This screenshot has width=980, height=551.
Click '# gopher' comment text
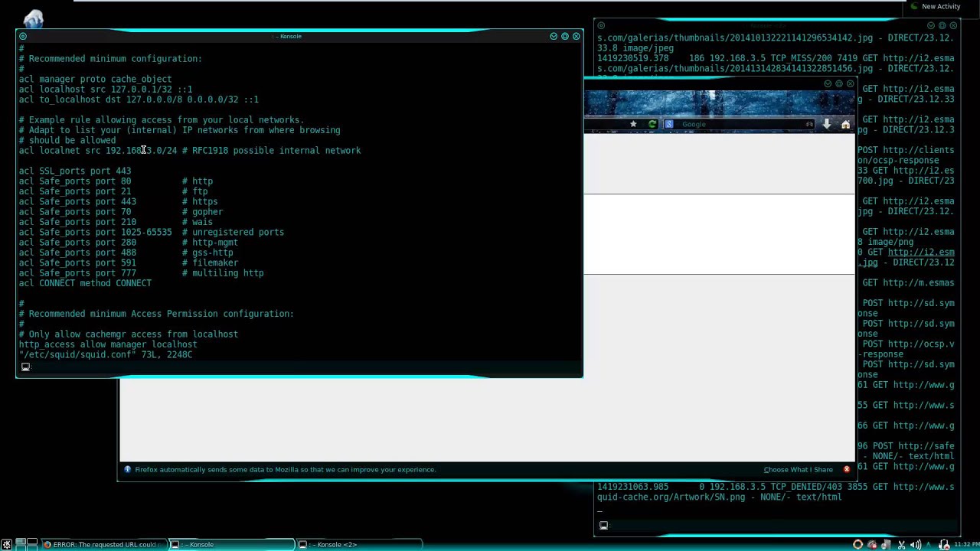tap(203, 212)
